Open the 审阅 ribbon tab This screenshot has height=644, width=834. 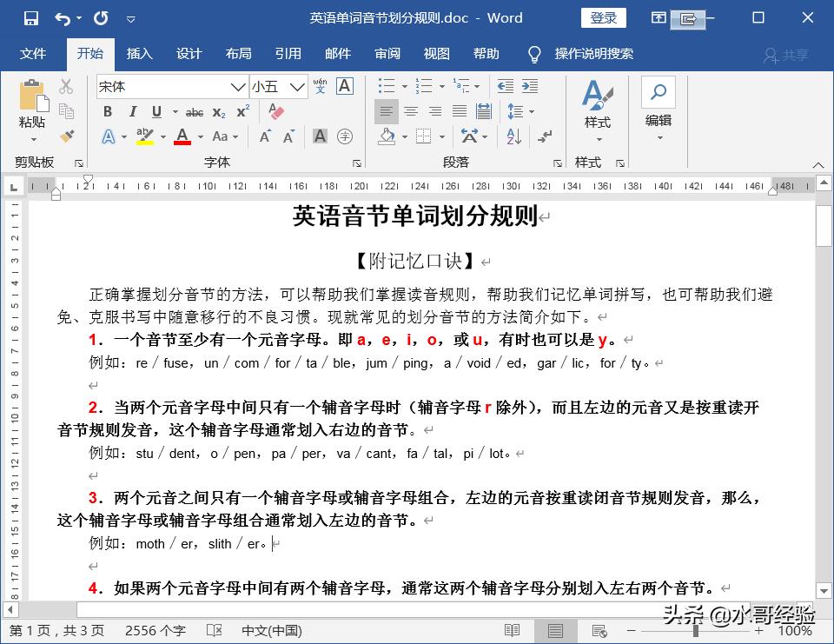pos(387,54)
